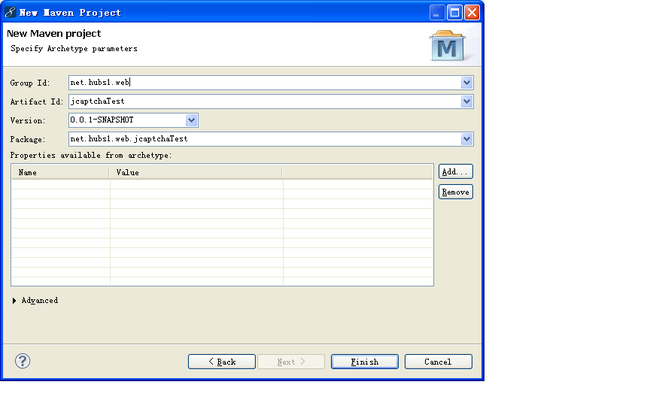Click the Eclipse icon in title bar
This screenshot has width=650, height=406.
10,12
